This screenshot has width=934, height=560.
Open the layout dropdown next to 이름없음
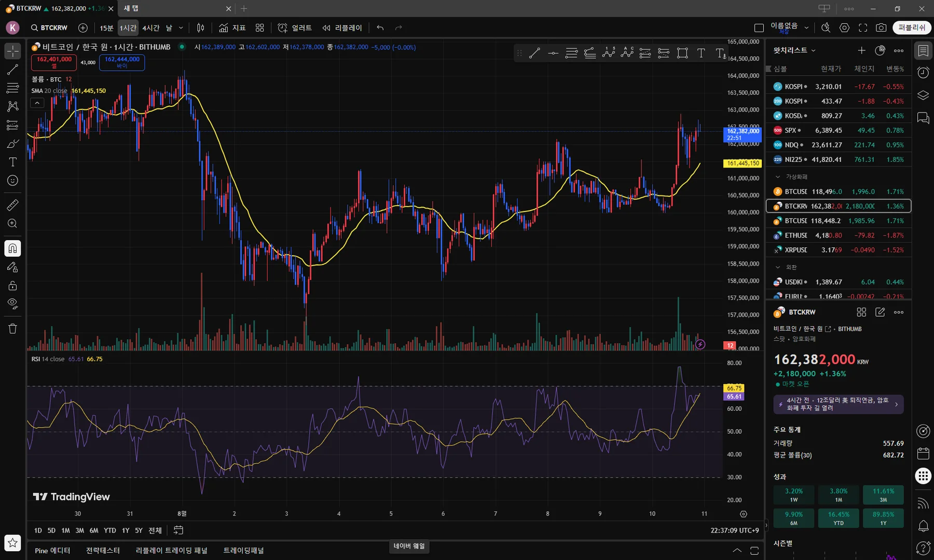coord(806,28)
